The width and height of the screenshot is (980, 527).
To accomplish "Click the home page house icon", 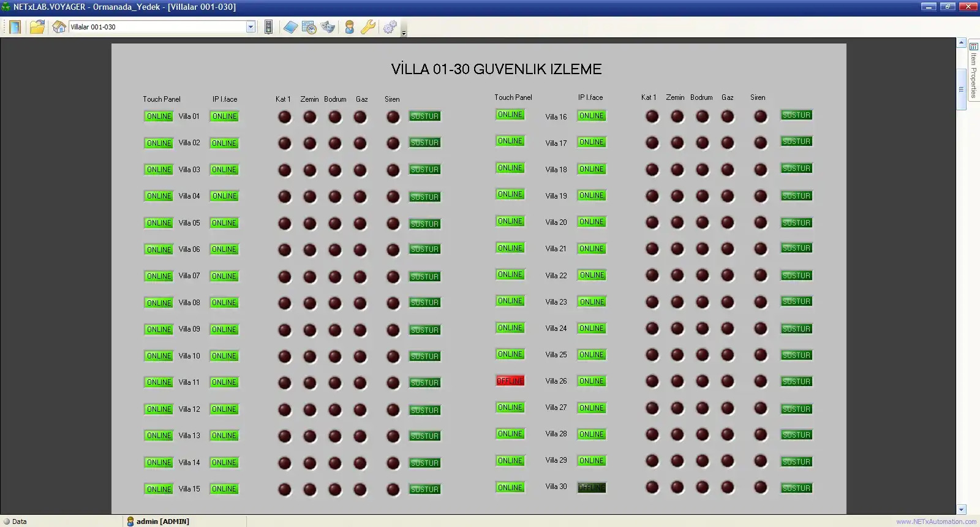I will 59,27.
